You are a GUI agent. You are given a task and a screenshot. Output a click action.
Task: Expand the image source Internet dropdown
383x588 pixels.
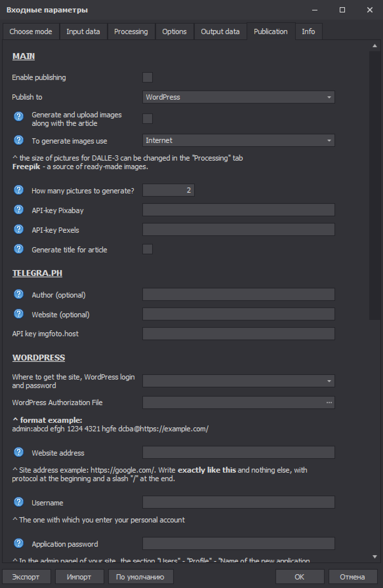(x=239, y=140)
